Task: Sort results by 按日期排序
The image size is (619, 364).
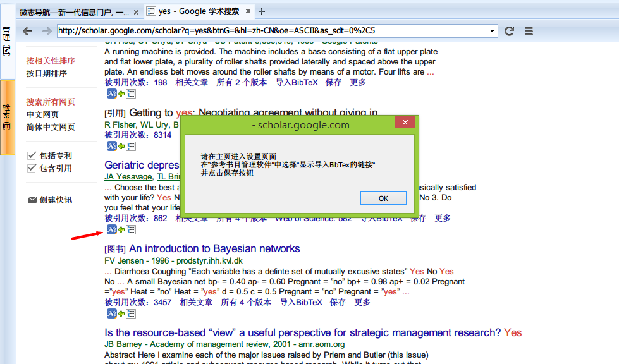Action: coord(47,73)
